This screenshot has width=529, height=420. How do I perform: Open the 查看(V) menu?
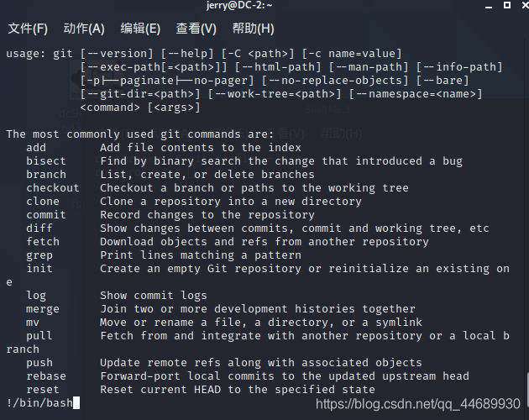pyautogui.click(x=196, y=29)
